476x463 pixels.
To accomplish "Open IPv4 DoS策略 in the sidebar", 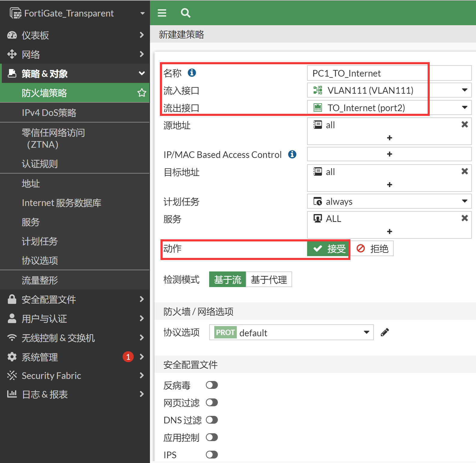I will 49,113.
